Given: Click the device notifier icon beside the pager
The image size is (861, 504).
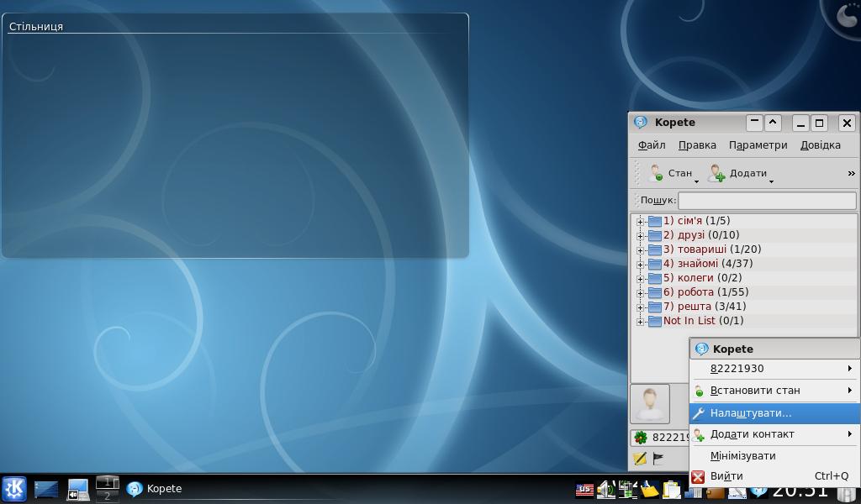Looking at the screenshot, I should coord(78,489).
